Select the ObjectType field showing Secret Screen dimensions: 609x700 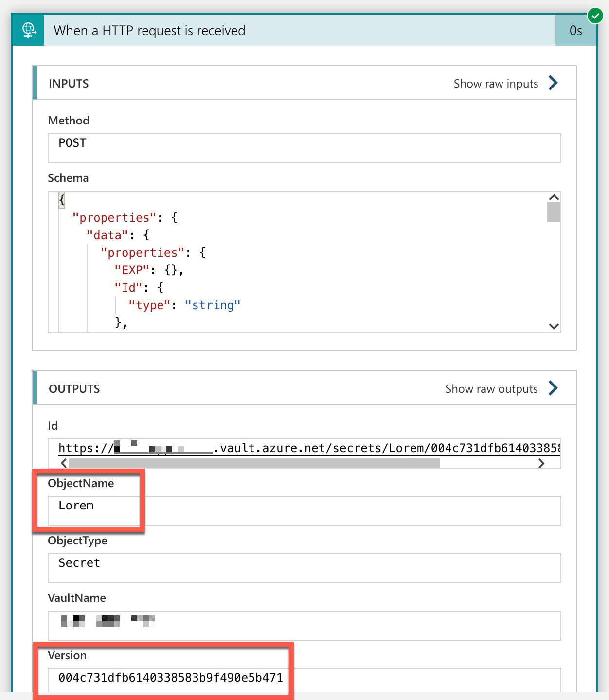304,567
